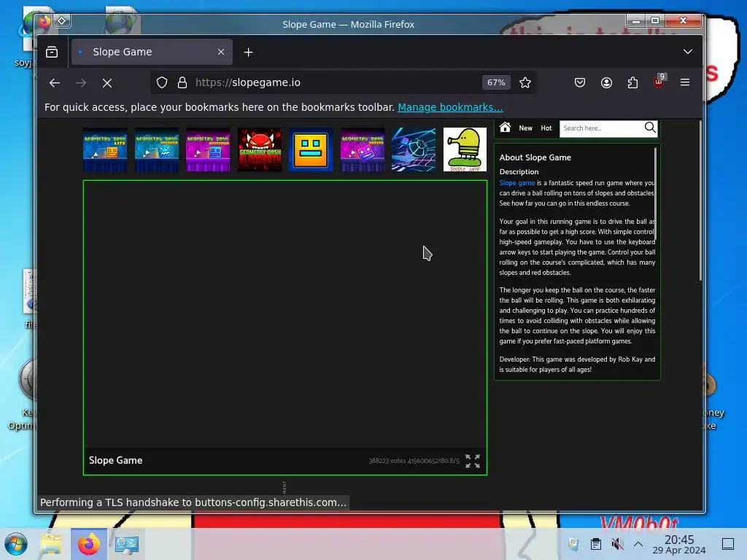
Task: Open clipboard tray icon
Action: [x=595, y=544]
